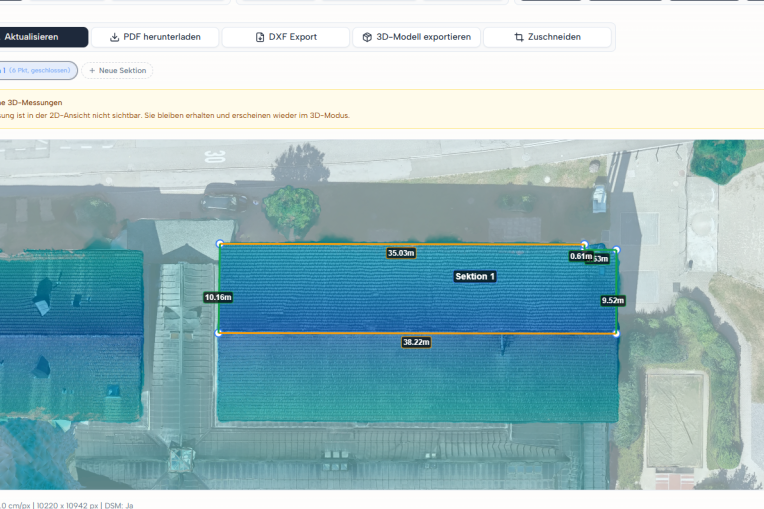Select the polygon vertex at the roof's bottom-left corner
The width and height of the screenshot is (764, 509).
tap(219, 333)
